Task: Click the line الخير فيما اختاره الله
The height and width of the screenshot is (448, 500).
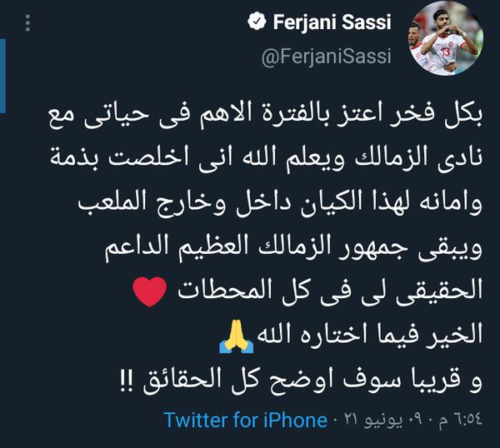Action: (x=369, y=336)
